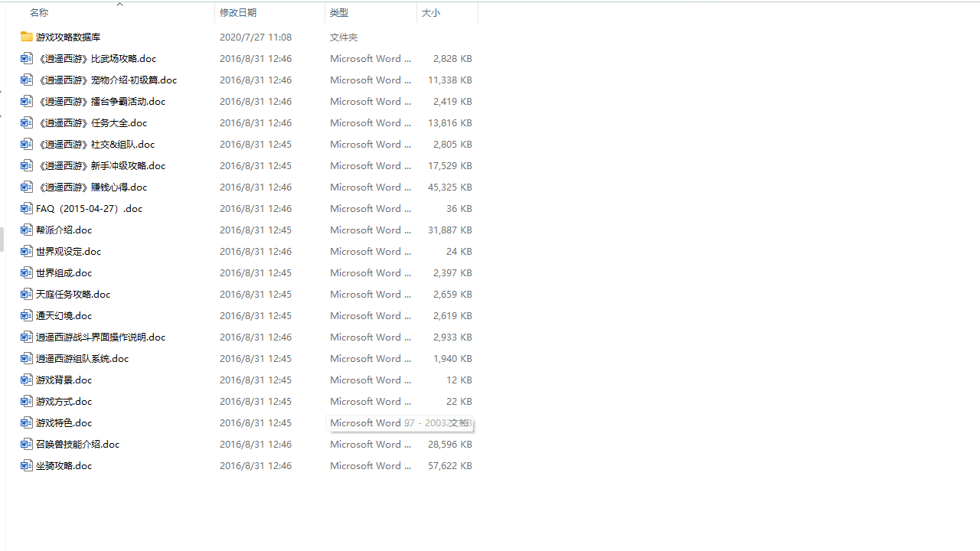This screenshot has height=551, width=980.
Task: Click Word icon beside 帮派介绍.doc
Action: click(27, 230)
